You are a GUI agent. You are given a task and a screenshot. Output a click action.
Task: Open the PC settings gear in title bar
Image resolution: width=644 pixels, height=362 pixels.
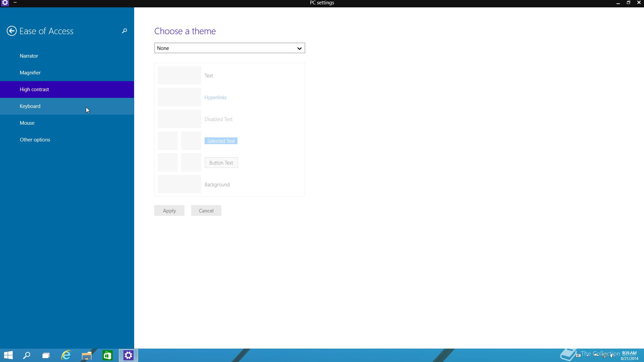point(5,3)
